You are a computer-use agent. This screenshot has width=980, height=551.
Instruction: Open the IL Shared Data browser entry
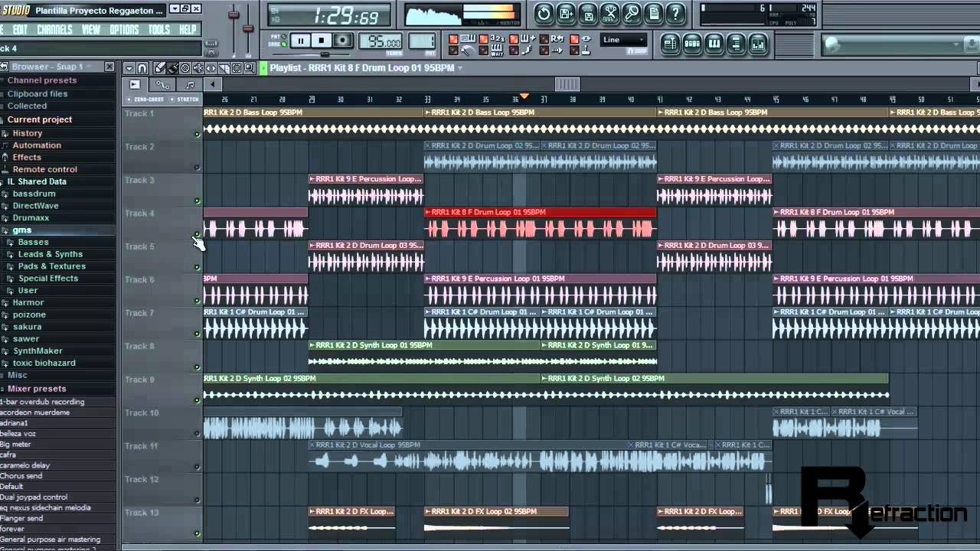37,181
